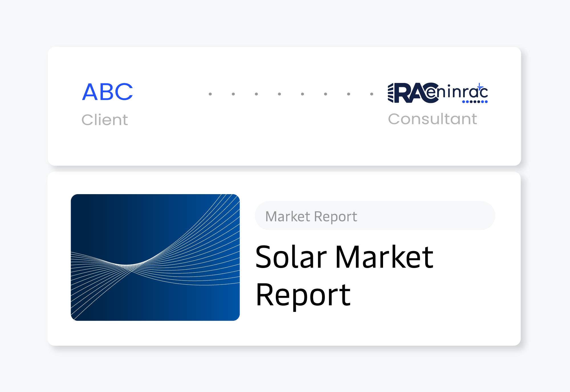The image size is (570, 392).
Task: Click the blue ABC client logo
Action: point(107,92)
